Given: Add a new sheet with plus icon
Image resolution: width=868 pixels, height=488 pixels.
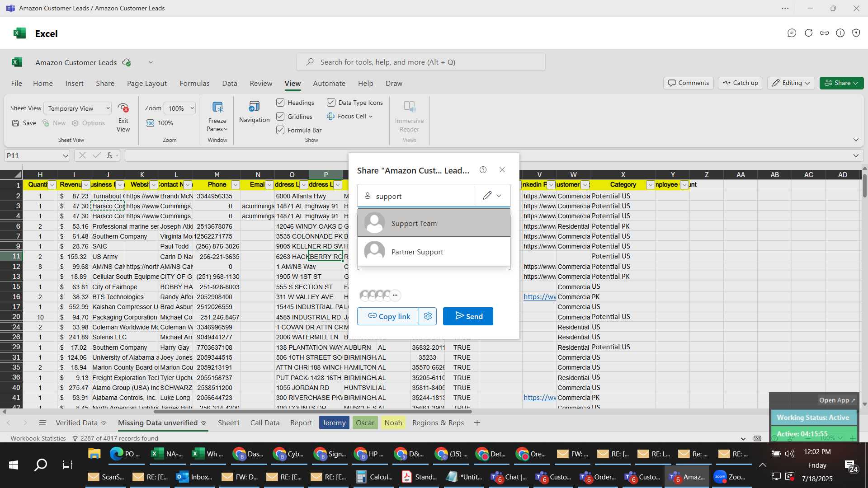Looking at the screenshot, I should coord(477,423).
